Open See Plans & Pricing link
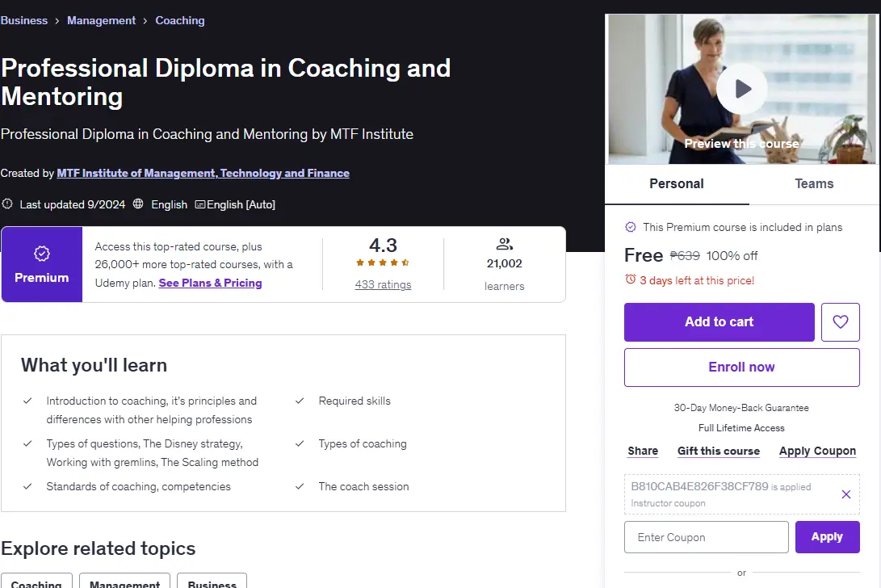 (x=210, y=283)
